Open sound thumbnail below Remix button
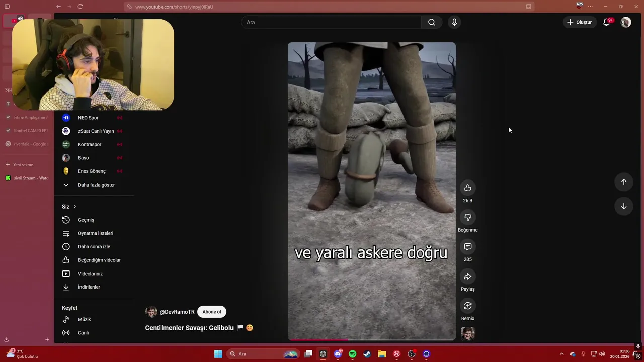644x362 pixels. (x=467, y=334)
